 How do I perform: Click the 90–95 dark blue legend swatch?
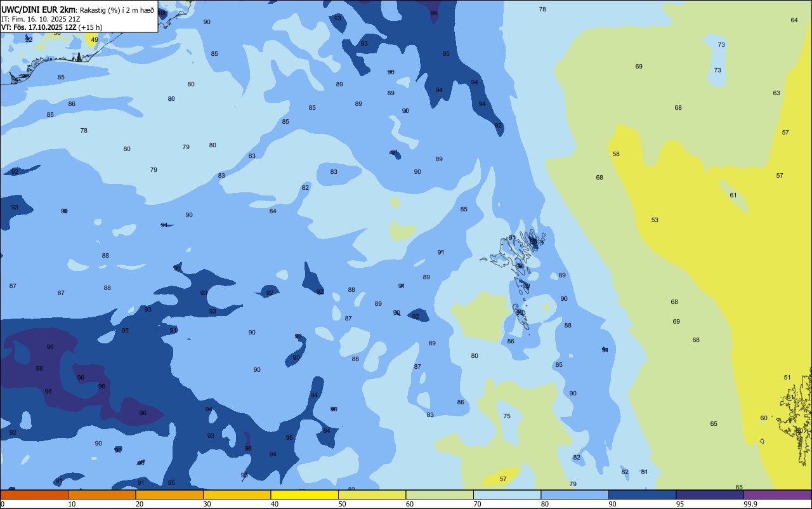tap(643, 494)
